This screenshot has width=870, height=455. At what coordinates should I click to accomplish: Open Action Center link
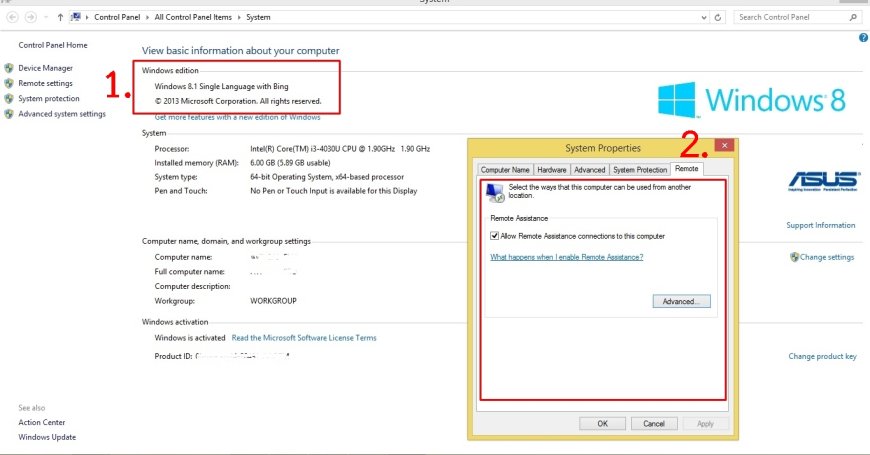click(x=42, y=422)
